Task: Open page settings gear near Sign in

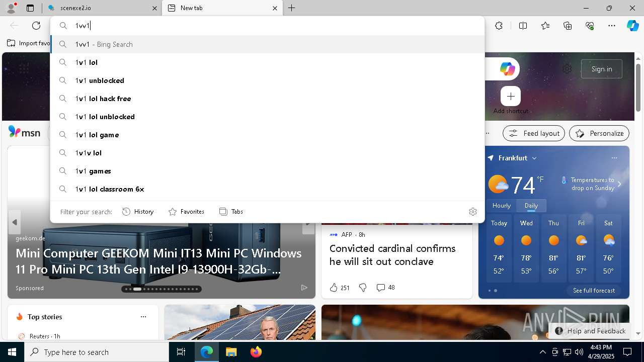Action: [567, 69]
